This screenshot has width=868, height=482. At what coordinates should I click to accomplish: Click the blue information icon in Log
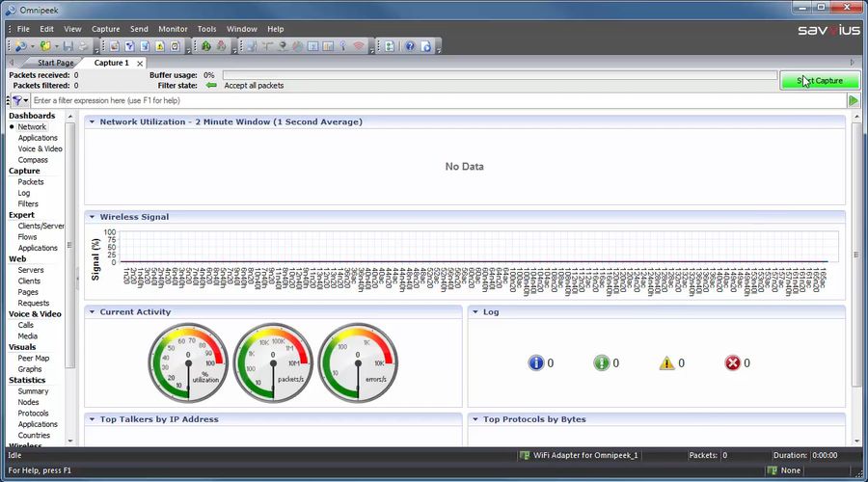[x=536, y=363]
